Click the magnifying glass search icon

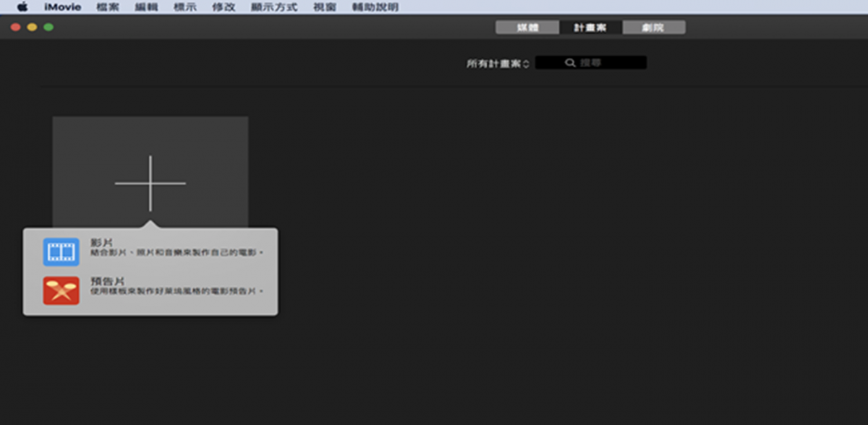point(570,64)
